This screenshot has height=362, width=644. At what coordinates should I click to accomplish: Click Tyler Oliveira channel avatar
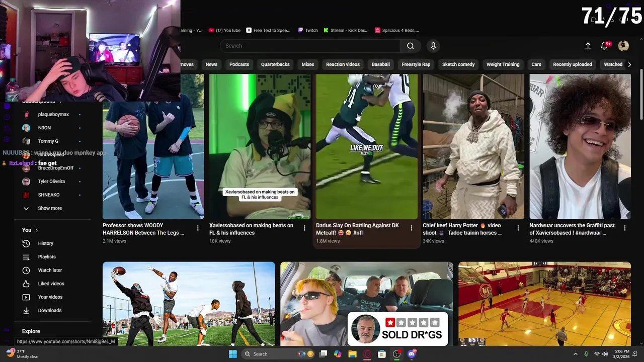[26, 182]
